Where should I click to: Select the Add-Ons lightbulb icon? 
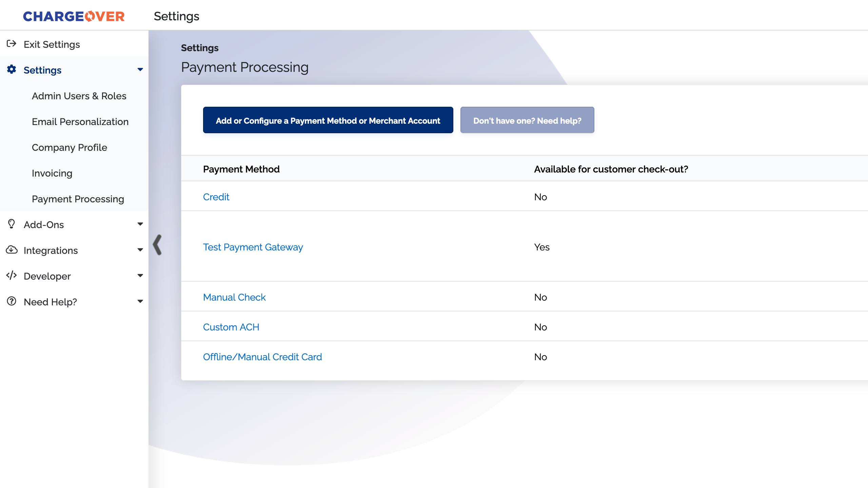(x=12, y=224)
